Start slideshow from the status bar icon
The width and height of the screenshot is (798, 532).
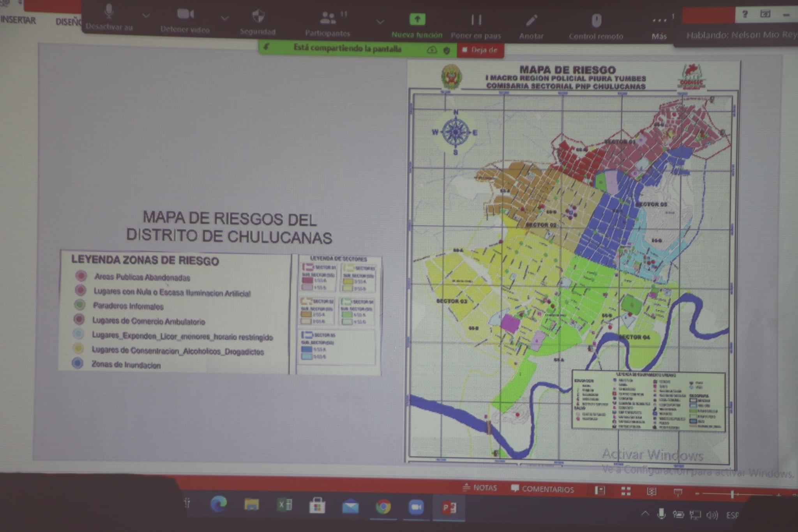click(x=678, y=493)
